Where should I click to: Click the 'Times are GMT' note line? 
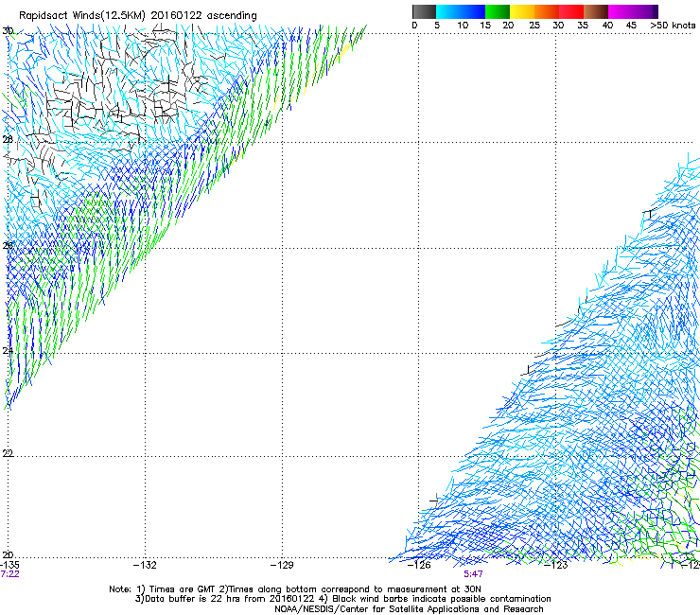pyautogui.click(x=294, y=589)
